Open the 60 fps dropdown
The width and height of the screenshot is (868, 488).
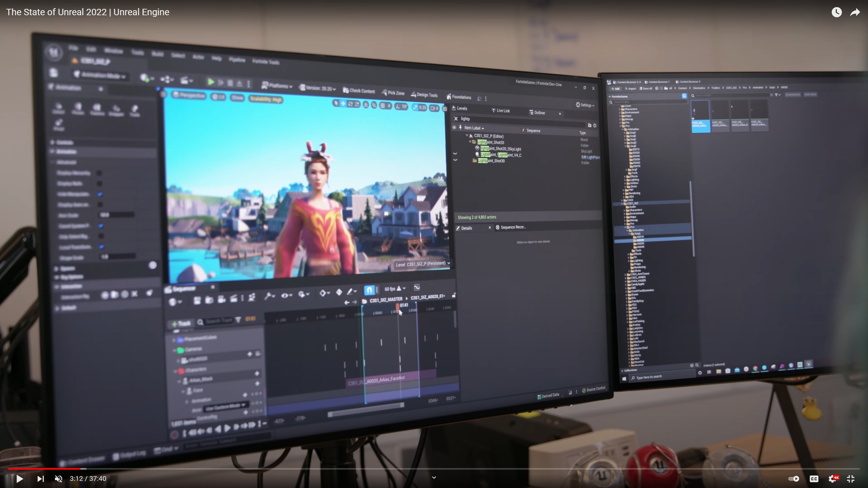pyautogui.click(x=395, y=289)
